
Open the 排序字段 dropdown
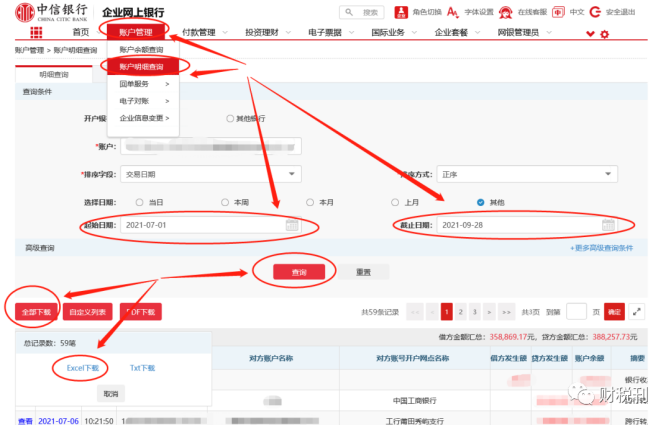click(x=211, y=174)
